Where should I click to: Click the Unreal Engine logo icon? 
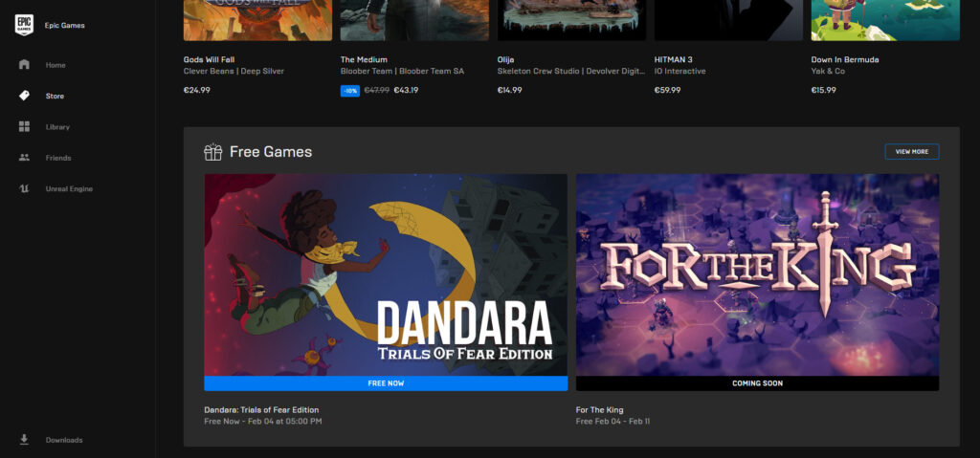click(24, 188)
